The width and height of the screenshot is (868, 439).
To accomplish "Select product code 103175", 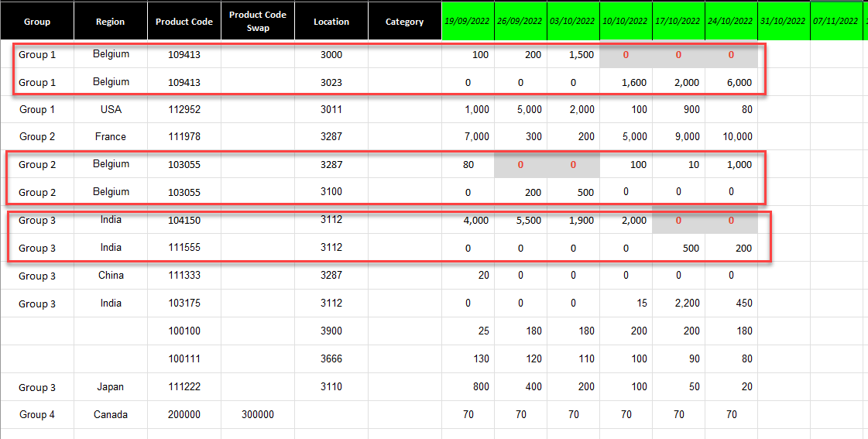I will pyautogui.click(x=184, y=303).
